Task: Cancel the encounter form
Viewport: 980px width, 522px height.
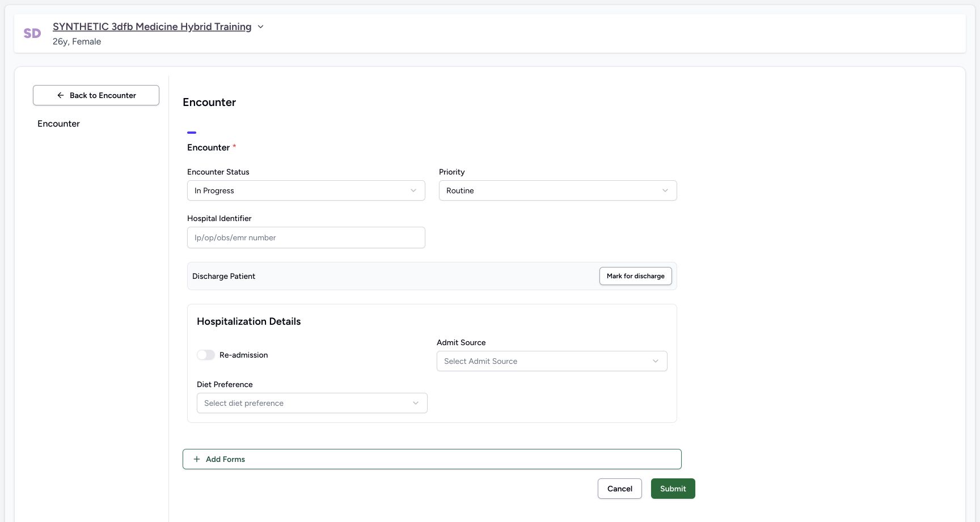Action: pyautogui.click(x=620, y=489)
